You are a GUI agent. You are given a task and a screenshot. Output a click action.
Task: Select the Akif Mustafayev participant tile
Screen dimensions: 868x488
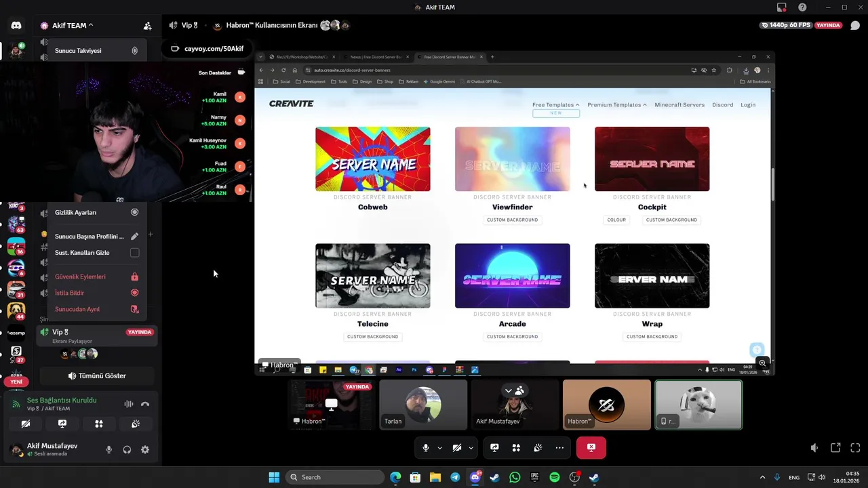point(515,405)
